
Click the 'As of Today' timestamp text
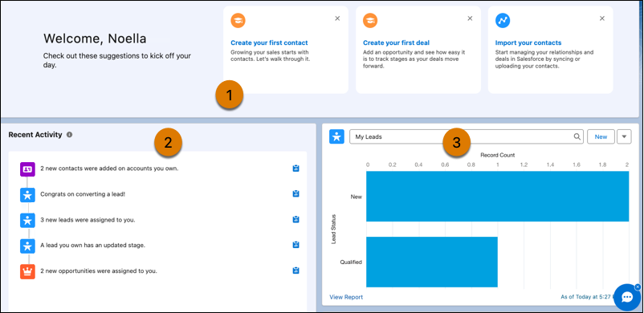[587, 297]
